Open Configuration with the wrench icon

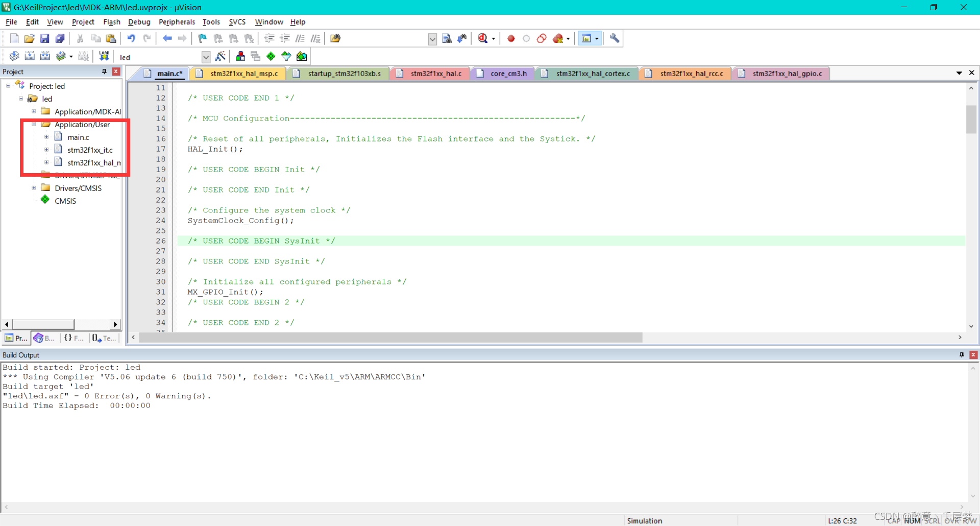[615, 38]
